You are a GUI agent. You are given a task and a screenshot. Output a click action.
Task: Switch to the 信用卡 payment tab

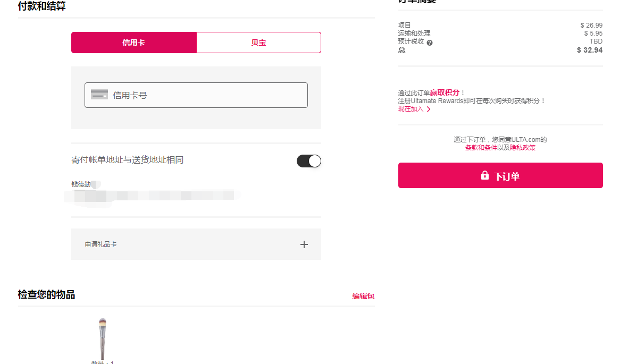tap(133, 43)
